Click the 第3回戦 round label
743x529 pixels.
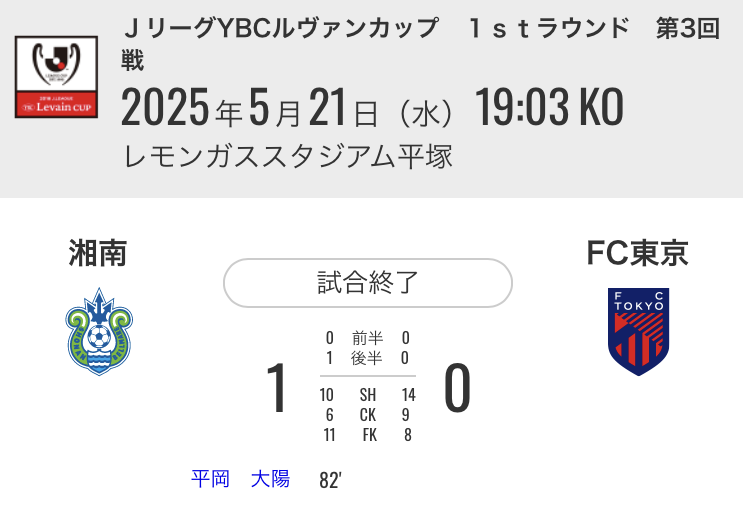(x=689, y=28)
